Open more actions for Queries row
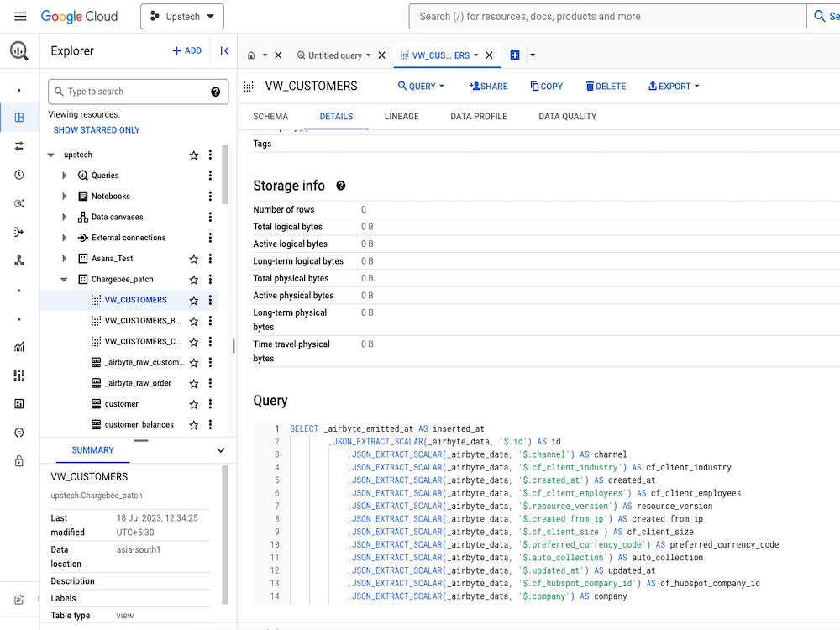Image resolution: width=840 pixels, height=630 pixels. (x=210, y=176)
